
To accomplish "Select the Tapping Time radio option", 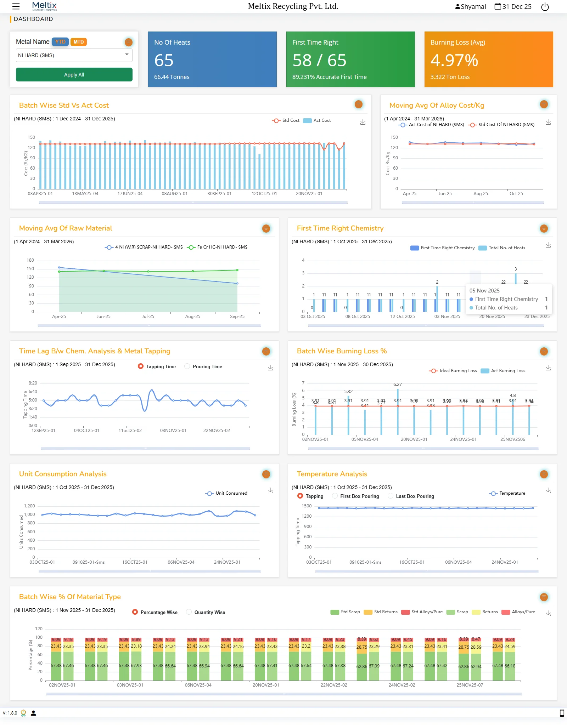I will (x=141, y=366).
